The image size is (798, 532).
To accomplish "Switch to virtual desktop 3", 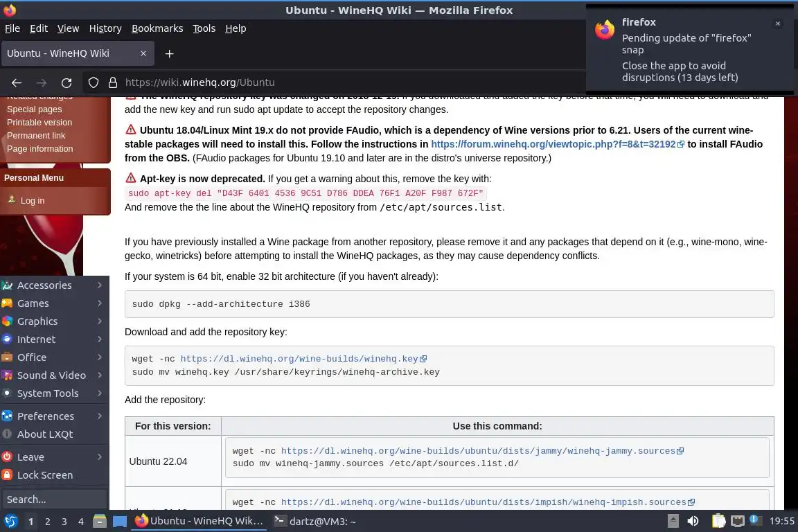I will 64,522.
